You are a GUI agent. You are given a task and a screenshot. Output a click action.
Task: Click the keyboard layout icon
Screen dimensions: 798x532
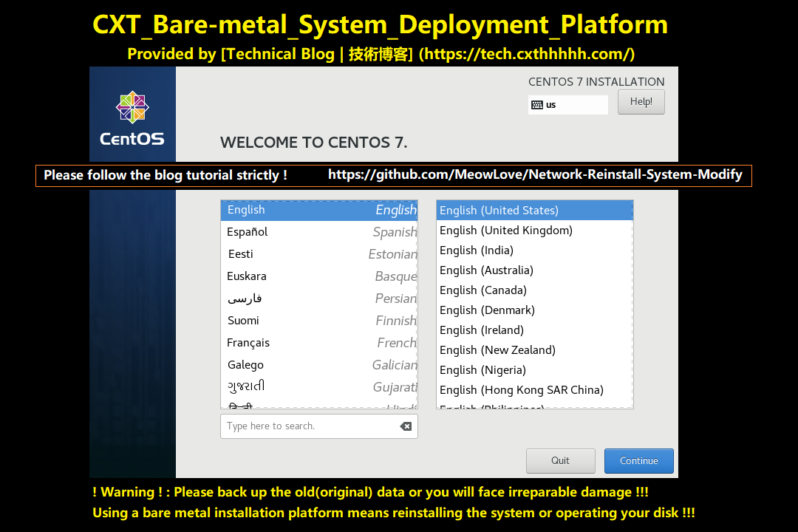536,105
